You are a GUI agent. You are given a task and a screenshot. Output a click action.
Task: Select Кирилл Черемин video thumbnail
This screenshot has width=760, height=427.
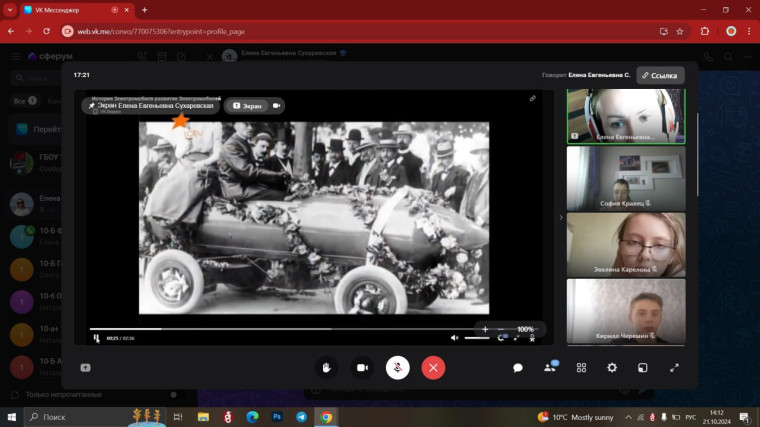[x=626, y=311]
